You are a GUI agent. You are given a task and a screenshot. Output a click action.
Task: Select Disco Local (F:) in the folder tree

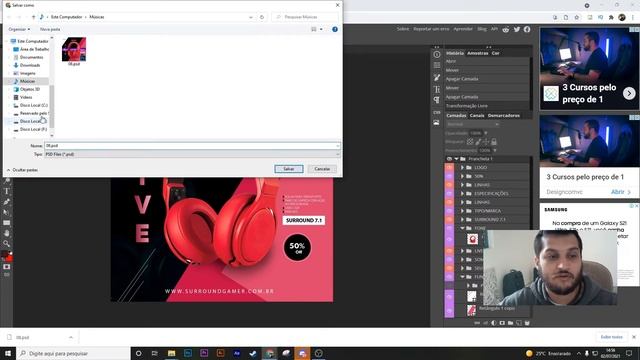coord(31,129)
